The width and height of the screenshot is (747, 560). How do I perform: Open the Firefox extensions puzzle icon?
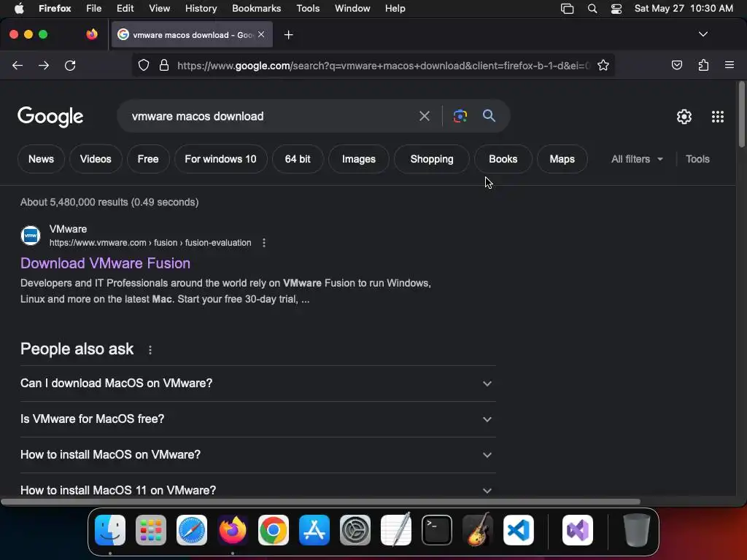[703, 65]
